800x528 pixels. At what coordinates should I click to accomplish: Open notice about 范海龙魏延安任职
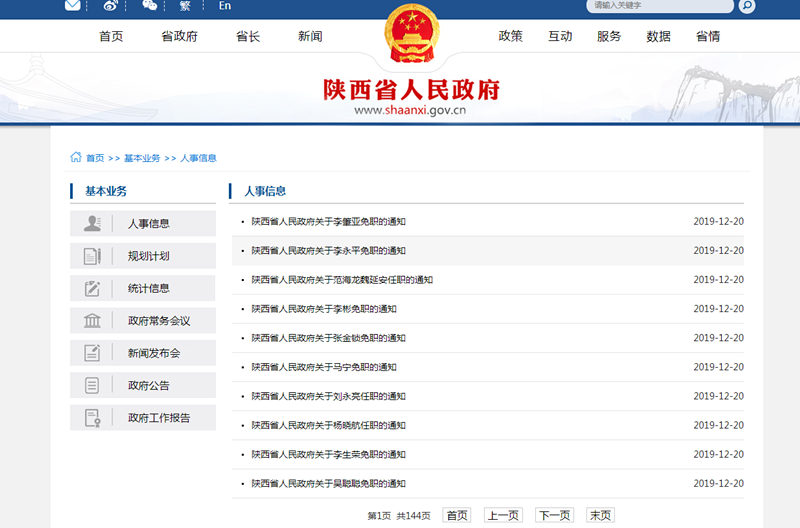[x=342, y=280]
